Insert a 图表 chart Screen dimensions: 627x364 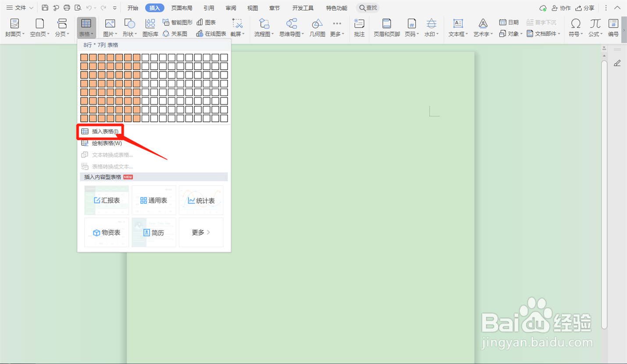tap(206, 22)
